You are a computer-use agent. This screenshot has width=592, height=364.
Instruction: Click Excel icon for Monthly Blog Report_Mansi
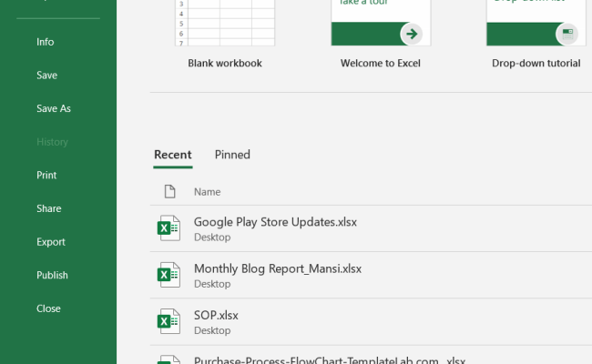click(x=168, y=275)
